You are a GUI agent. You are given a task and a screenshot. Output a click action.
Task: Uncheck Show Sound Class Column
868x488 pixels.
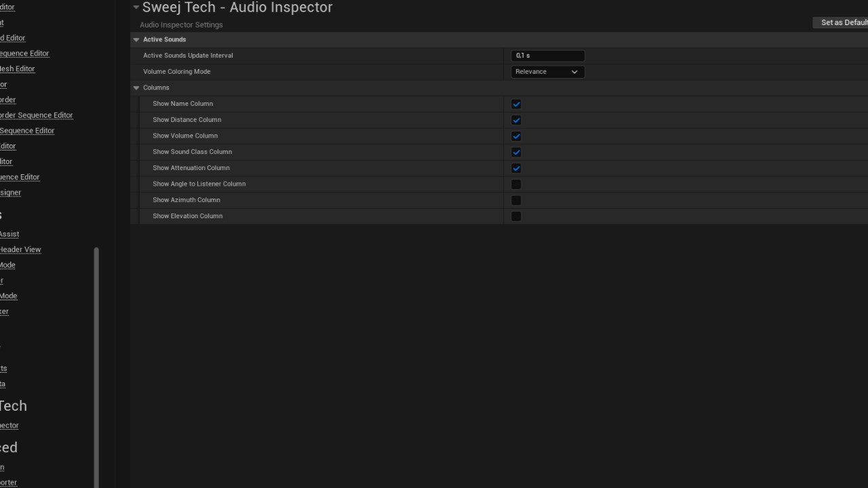(x=516, y=152)
